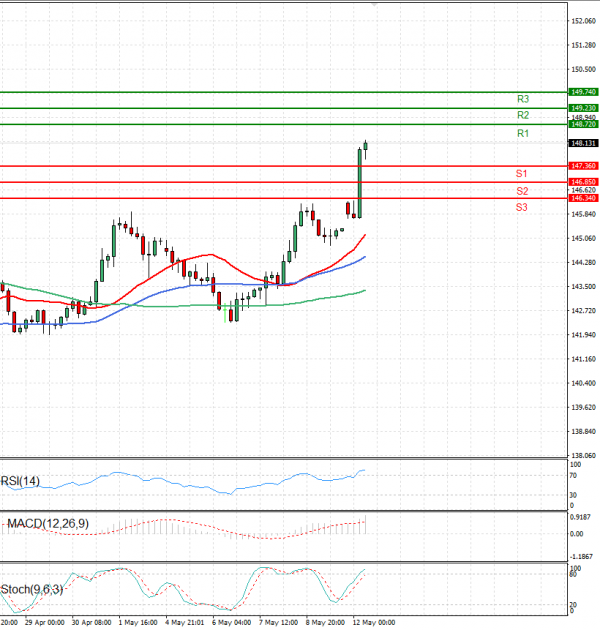Click the 152.060 price axis value
Image resolution: width=600 pixels, height=630 pixels.
(x=584, y=21)
